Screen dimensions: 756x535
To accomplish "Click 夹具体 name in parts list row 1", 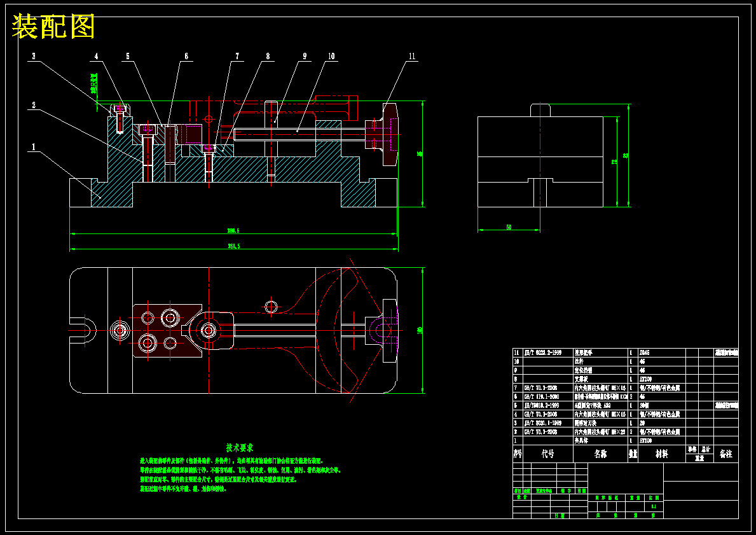I will 581,440.
